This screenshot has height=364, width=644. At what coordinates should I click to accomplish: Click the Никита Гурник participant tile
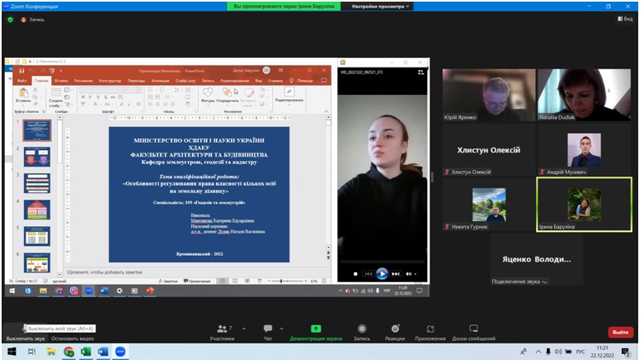click(489, 205)
